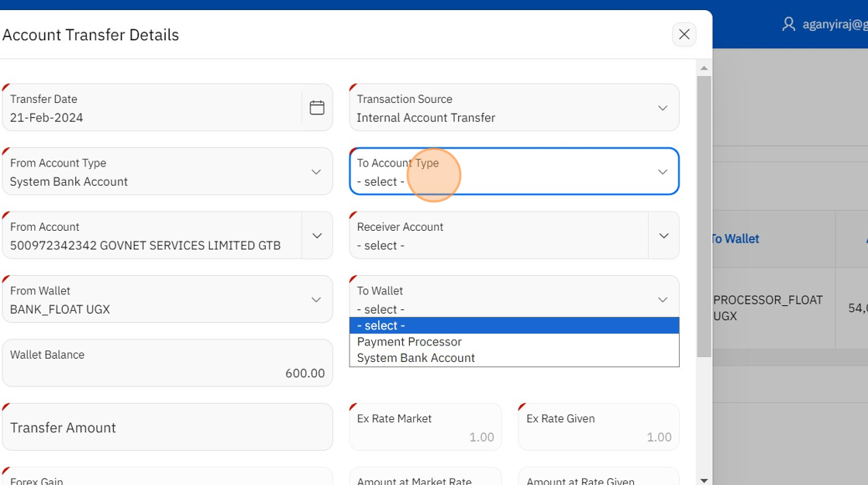Open the Transfer Date calendar picker
The image size is (868, 485).
click(x=317, y=108)
